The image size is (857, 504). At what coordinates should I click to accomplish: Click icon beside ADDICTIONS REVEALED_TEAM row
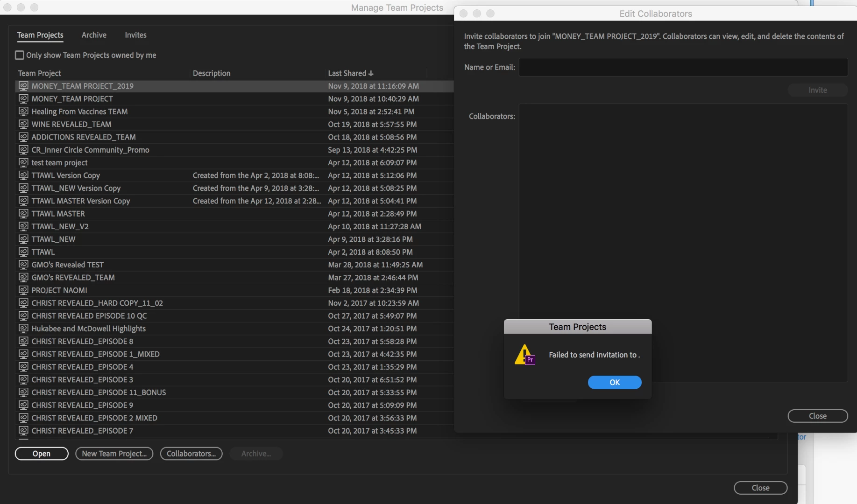point(23,137)
